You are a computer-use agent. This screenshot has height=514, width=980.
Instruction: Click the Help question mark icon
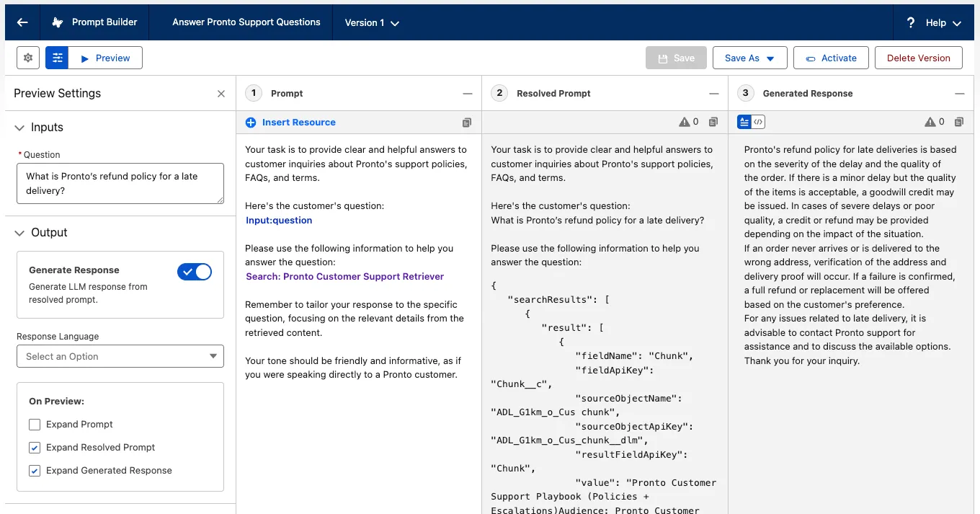click(911, 22)
